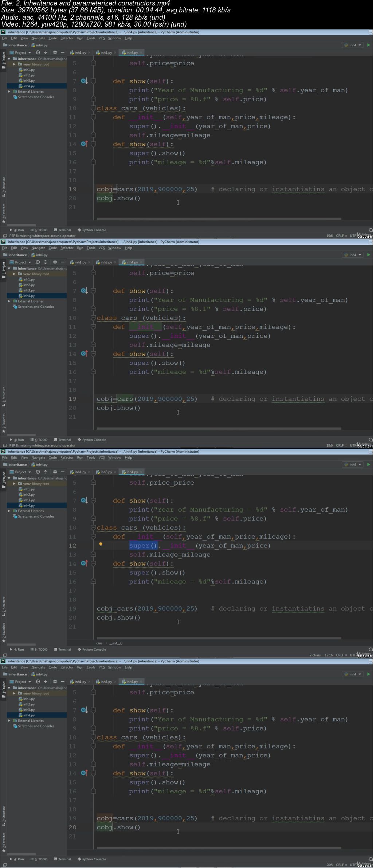
Task: Click PEP 8 warning message in 00:00:58 frame
Action: point(42,236)
